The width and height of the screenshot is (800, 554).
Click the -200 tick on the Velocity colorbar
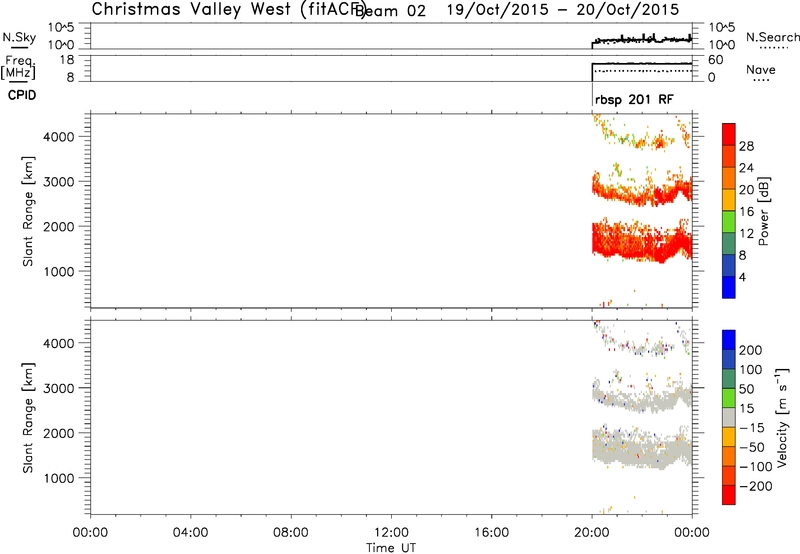pos(756,486)
